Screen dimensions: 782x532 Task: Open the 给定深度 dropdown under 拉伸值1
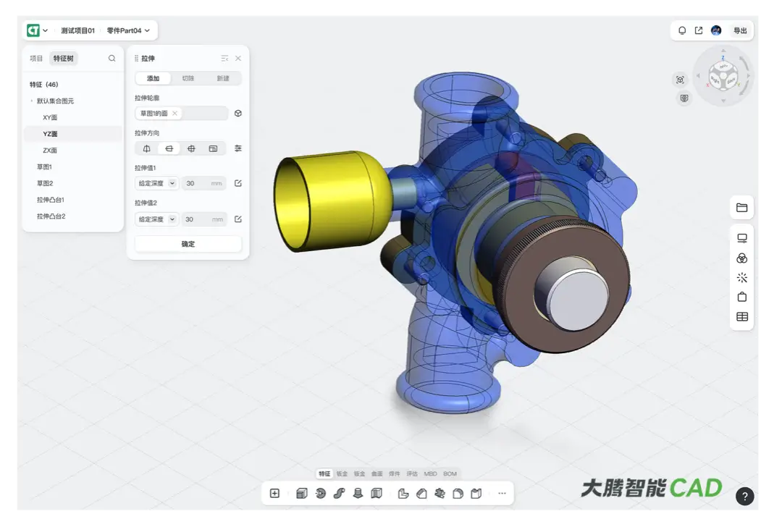point(156,183)
